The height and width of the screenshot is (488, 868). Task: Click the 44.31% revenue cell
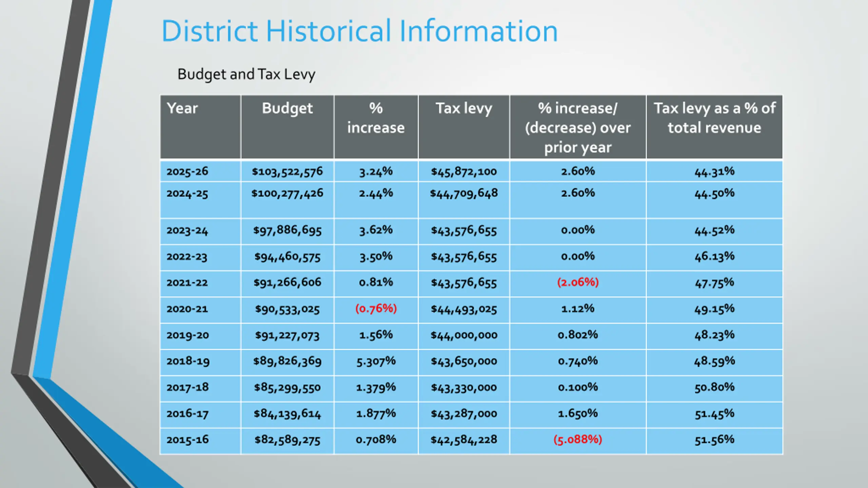714,171
